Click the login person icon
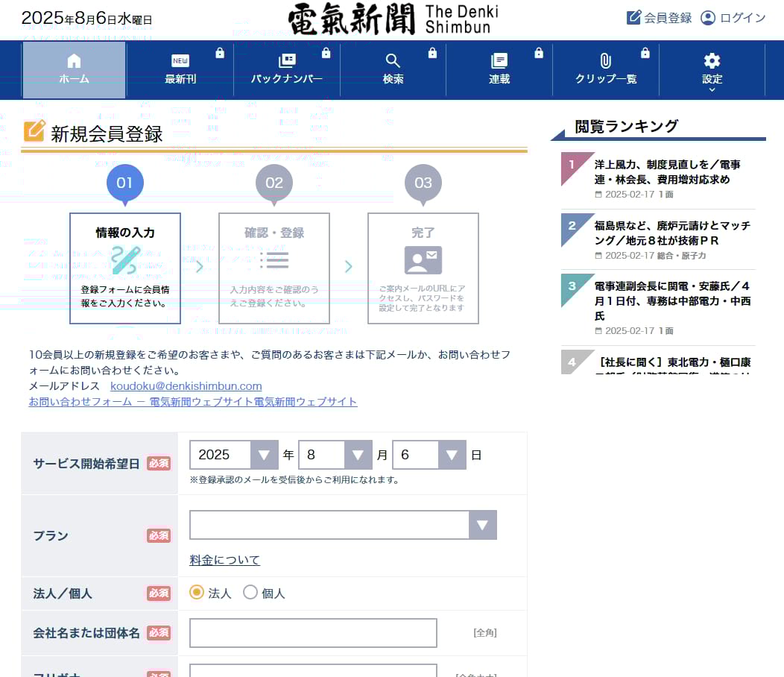Viewport: 784px width, 677px height. (708, 18)
